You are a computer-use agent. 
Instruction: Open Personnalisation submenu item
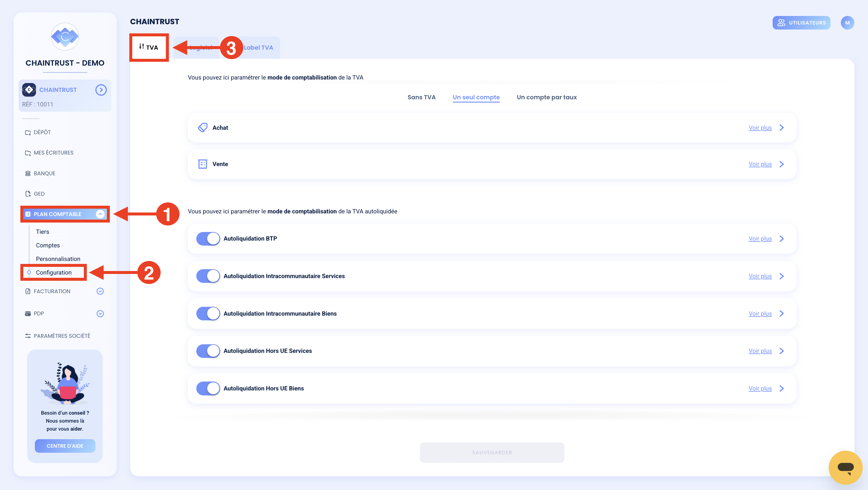point(58,259)
